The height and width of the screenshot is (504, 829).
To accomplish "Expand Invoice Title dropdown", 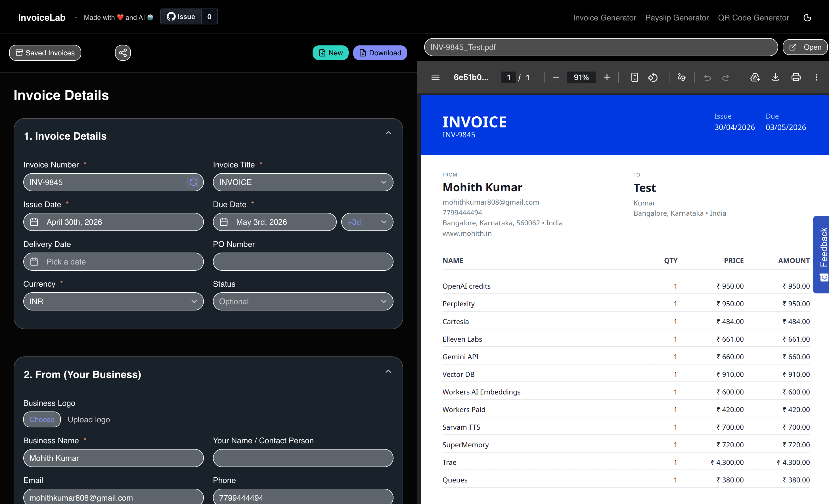I will [x=303, y=182].
